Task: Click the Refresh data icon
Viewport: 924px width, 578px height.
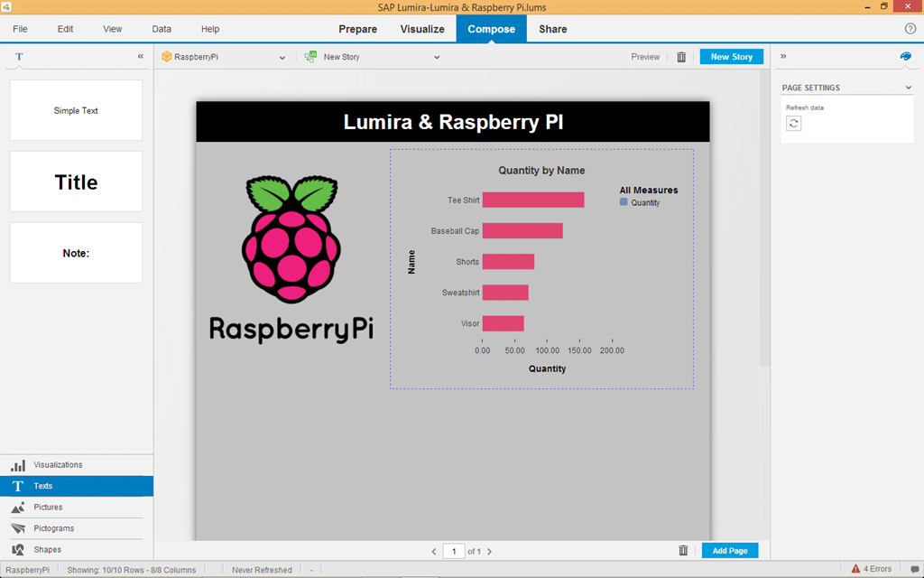Action: [793, 122]
